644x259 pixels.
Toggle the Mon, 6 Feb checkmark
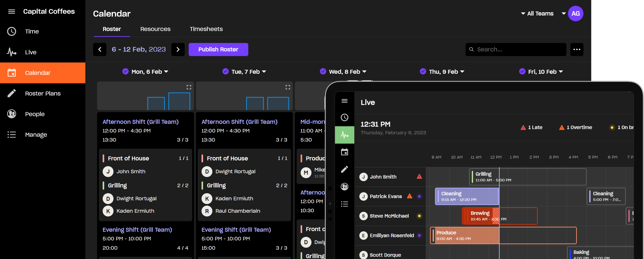[x=125, y=72]
